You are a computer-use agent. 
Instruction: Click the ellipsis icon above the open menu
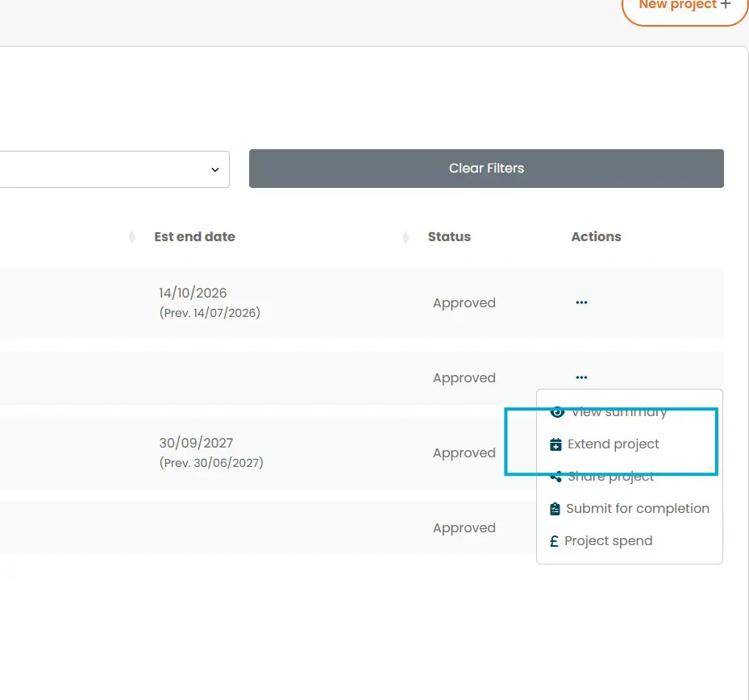tap(581, 377)
